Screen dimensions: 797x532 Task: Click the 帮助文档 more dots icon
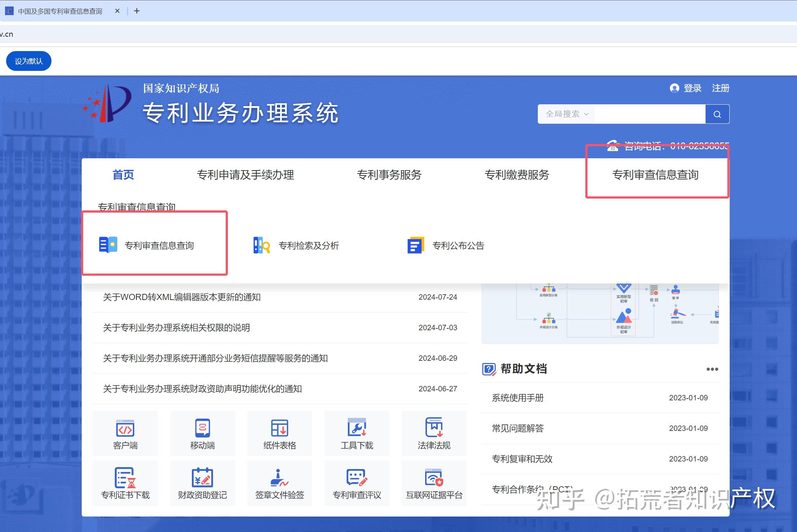pyautogui.click(x=712, y=369)
